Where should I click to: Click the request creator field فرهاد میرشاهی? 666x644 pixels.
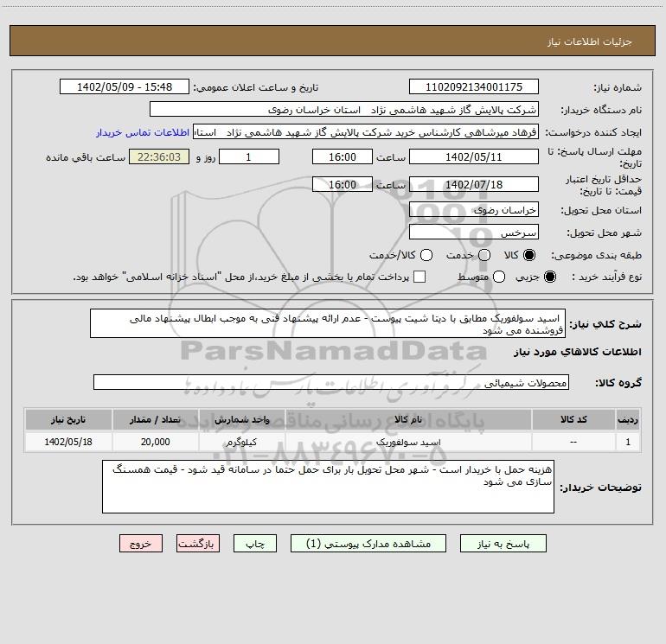coord(366,132)
